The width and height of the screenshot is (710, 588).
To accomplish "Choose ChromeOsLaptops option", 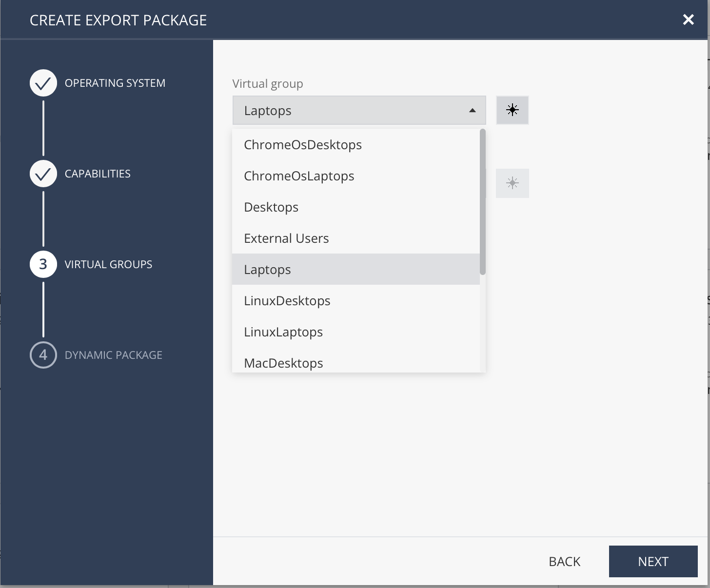I will 299,176.
